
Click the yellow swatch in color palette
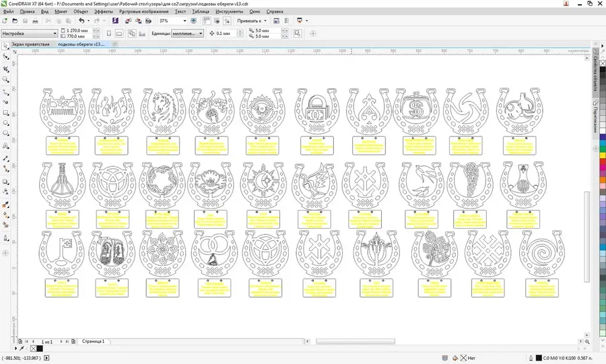pyautogui.click(x=603, y=155)
